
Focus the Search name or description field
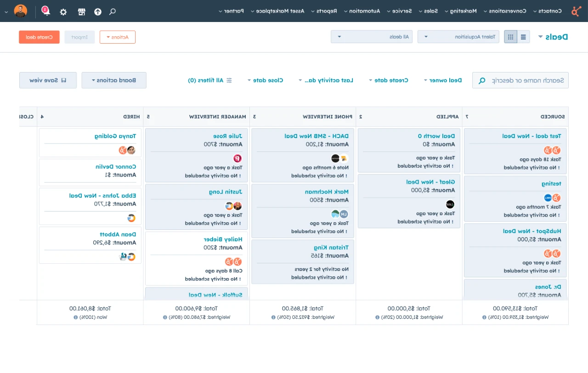[x=520, y=80]
